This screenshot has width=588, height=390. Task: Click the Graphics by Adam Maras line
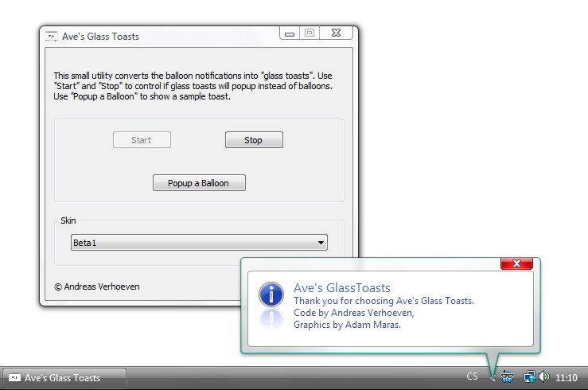pos(347,325)
